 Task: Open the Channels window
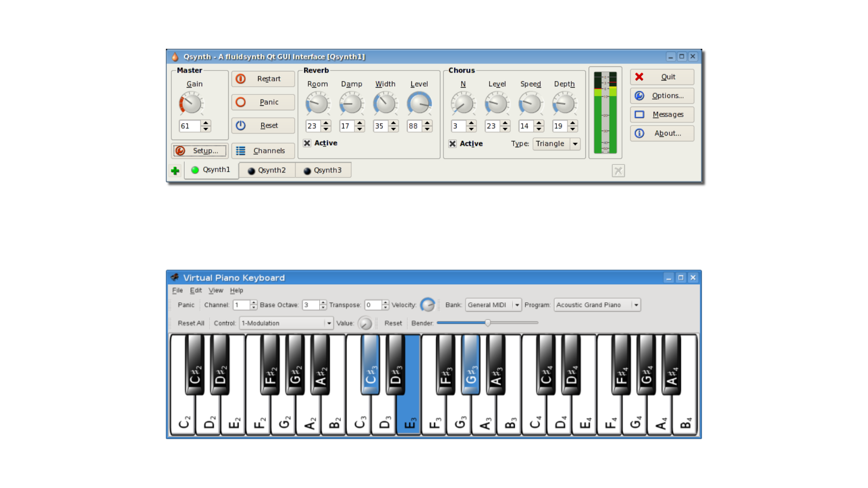pos(263,151)
